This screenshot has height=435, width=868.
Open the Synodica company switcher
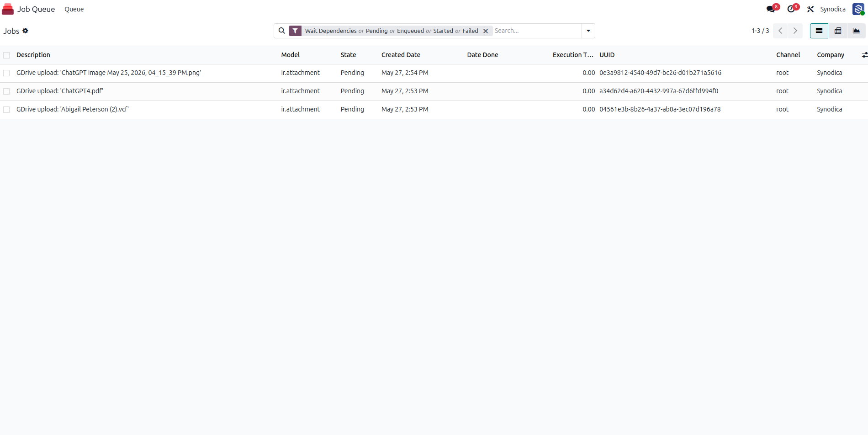tap(833, 9)
